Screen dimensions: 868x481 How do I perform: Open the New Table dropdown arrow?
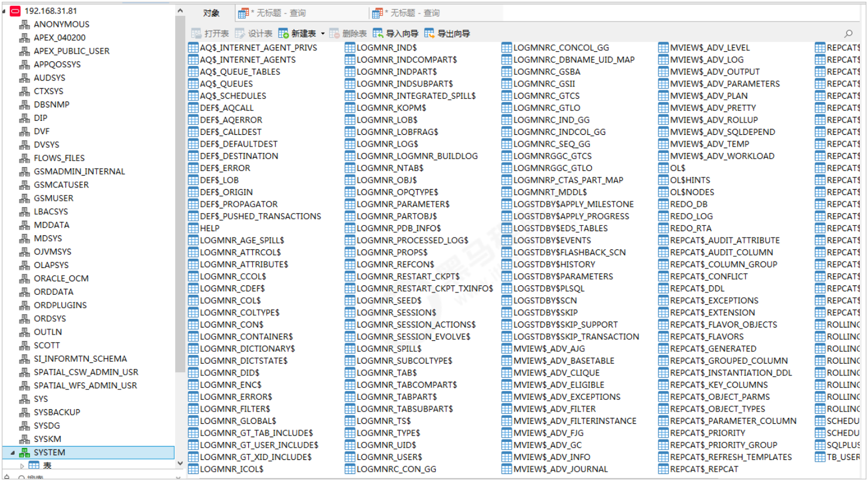[322, 34]
